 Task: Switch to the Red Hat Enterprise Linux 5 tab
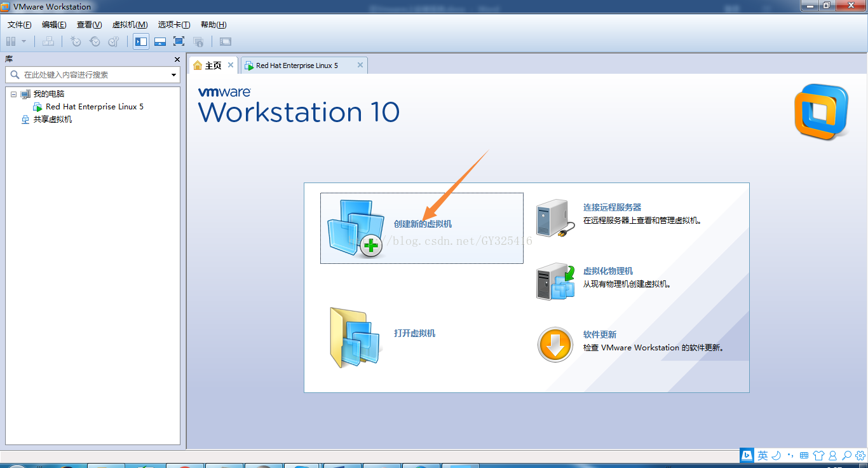(x=304, y=65)
